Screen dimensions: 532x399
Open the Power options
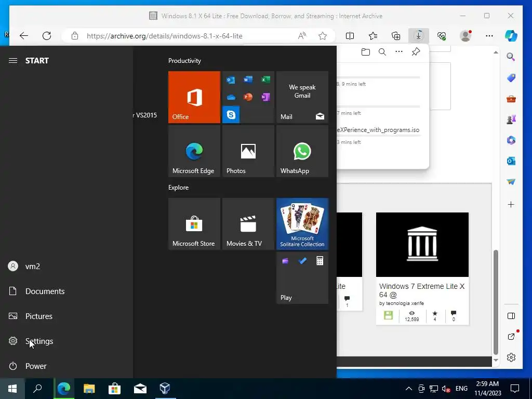(x=66, y=366)
